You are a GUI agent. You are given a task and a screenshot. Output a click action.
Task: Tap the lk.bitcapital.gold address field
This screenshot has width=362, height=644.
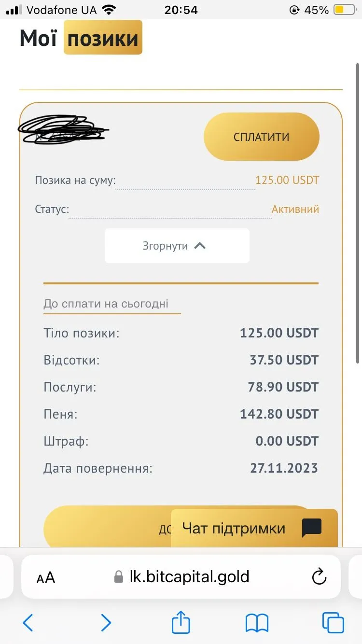(x=189, y=576)
